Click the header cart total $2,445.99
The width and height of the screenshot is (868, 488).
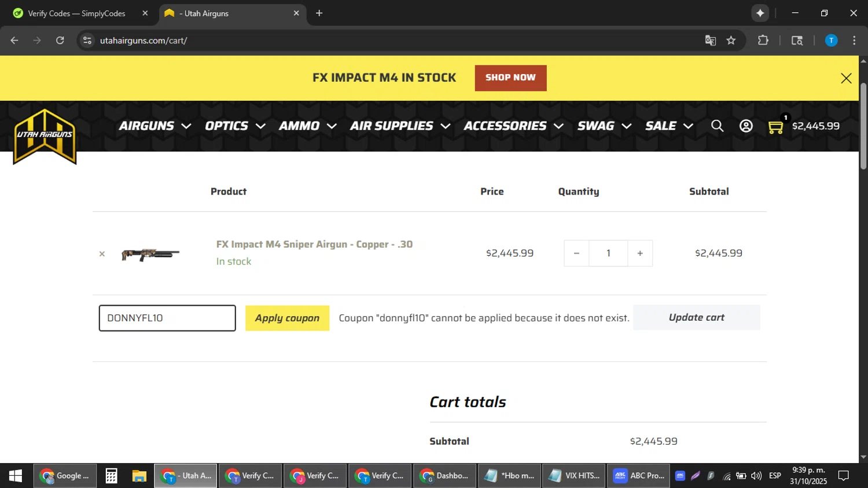click(815, 126)
